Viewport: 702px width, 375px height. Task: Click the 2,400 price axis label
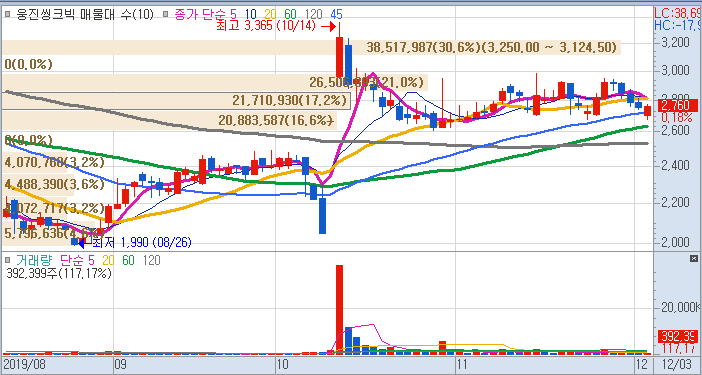pos(677,166)
